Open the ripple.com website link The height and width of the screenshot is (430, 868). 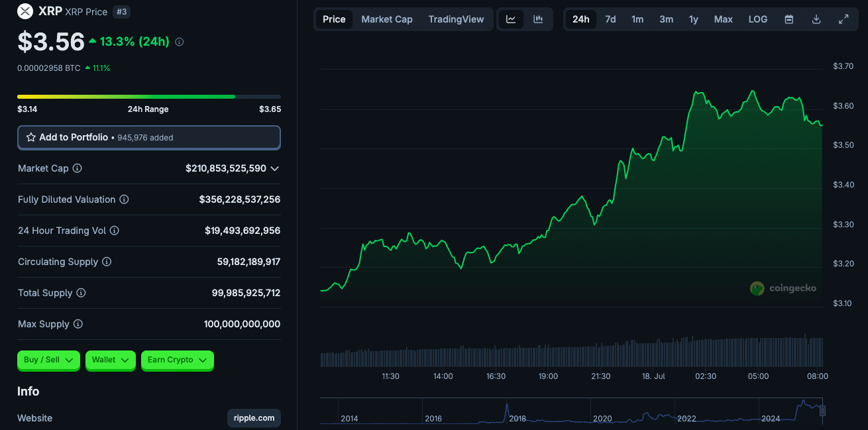click(254, 418)
